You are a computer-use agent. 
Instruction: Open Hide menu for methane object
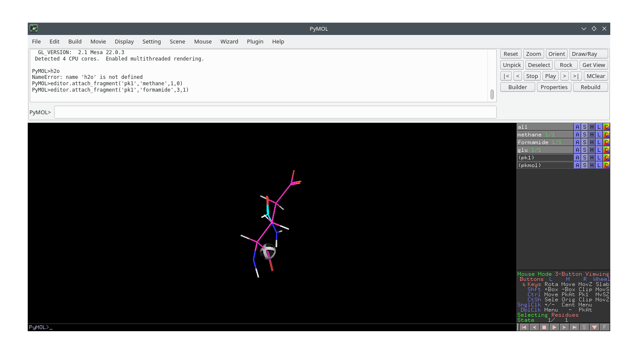pos(592,135)
